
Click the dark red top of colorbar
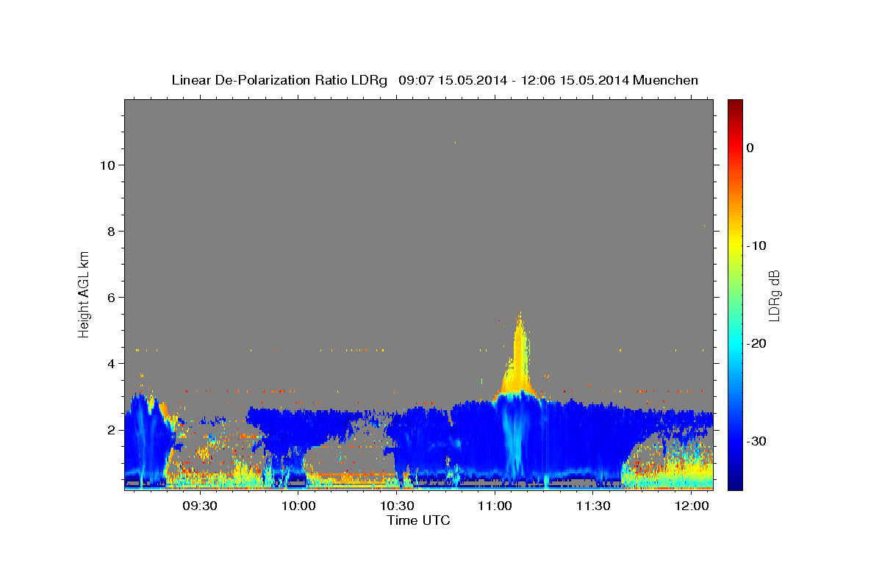pyautogui.click(x=735, y=107)
